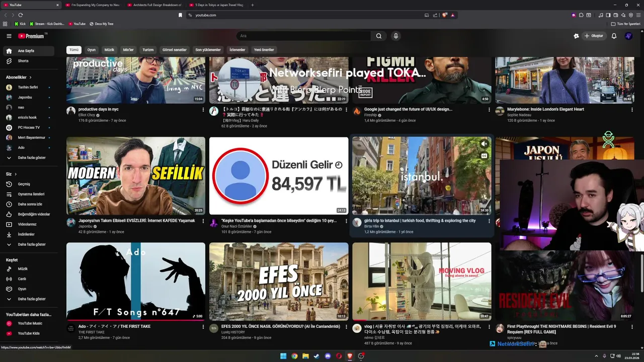Open the Mert Bayantemur subscription
The width and height of the screenshot is (644, 362).
[29, 138]
